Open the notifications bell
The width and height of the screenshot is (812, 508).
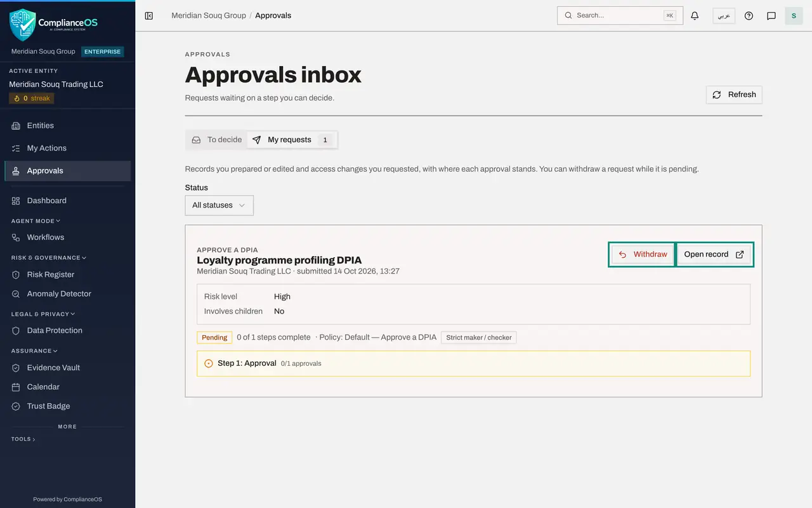(695, 15)
